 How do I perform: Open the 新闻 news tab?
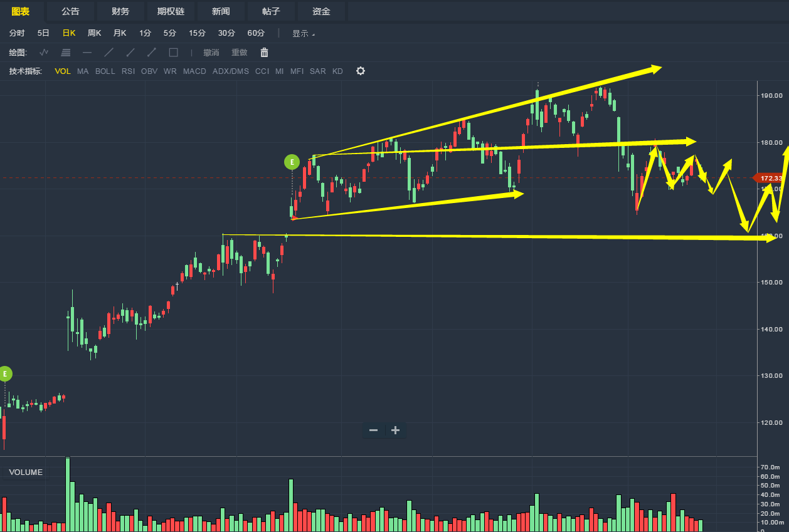pos(221,11)
